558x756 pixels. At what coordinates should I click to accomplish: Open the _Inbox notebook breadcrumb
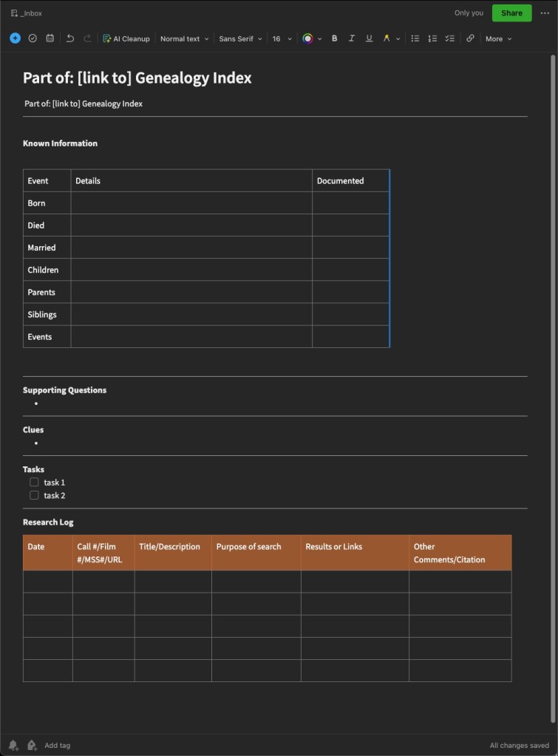pyautogui.click(x=27, y=13)
